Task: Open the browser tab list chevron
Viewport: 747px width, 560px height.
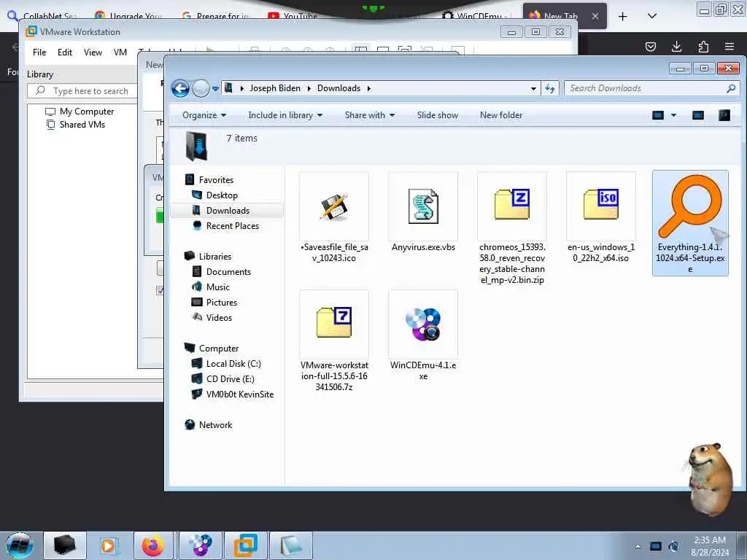Action: tap(652, 16)
